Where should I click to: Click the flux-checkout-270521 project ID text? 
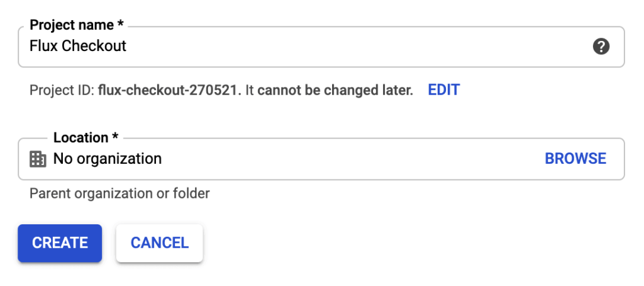pos(169,90)
